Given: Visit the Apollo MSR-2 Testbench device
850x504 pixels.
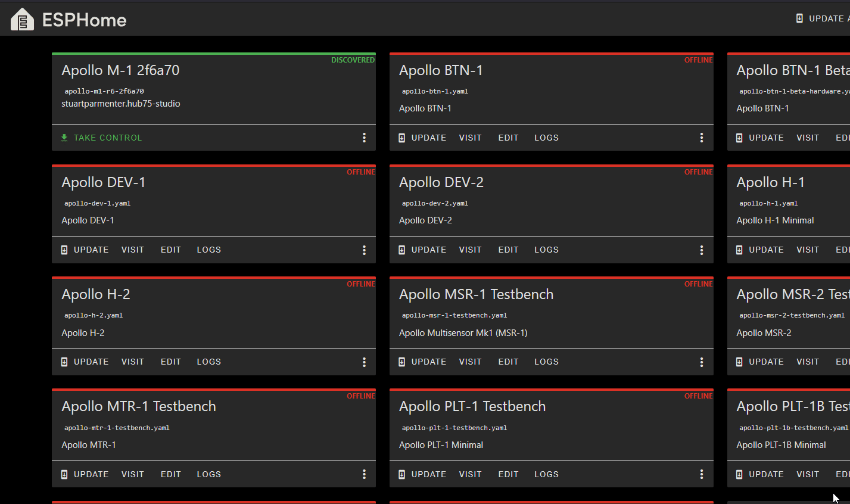Looking at the screenshot, I should point(808,362).
